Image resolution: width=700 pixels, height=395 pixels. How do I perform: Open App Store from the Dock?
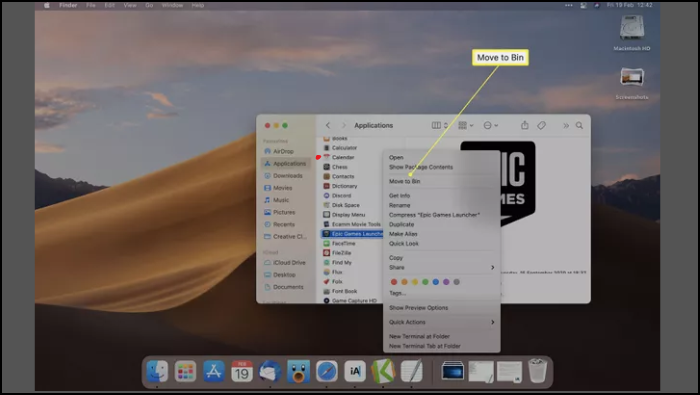[214, 371]
